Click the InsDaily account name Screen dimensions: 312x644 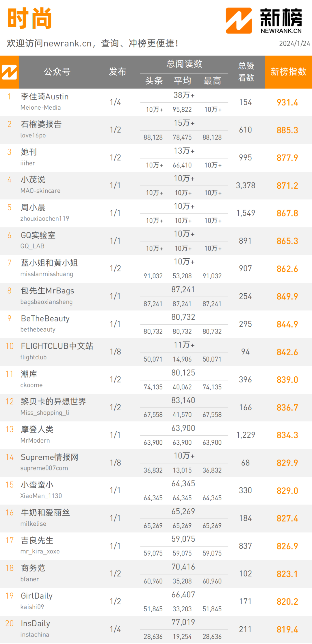point(36,623)
